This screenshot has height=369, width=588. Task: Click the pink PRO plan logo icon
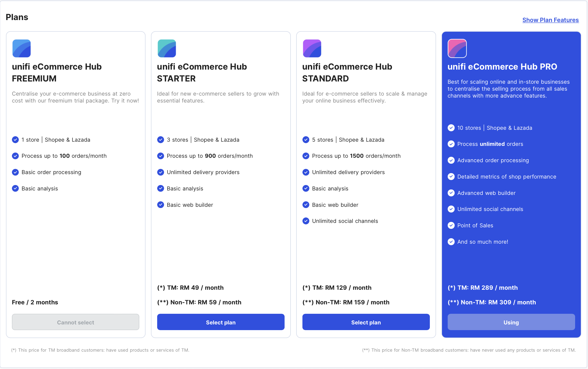coord(457,49)
